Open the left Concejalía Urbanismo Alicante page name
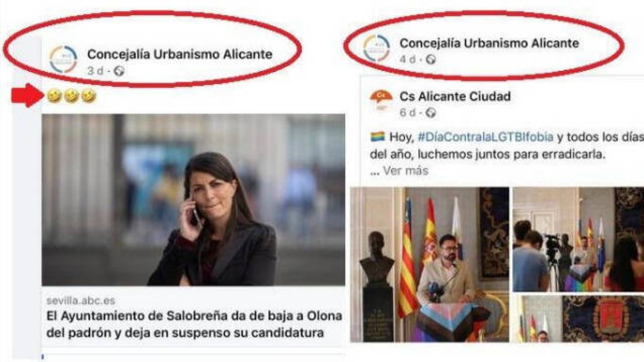Screen dimensions: 644x362 [180, 54]
